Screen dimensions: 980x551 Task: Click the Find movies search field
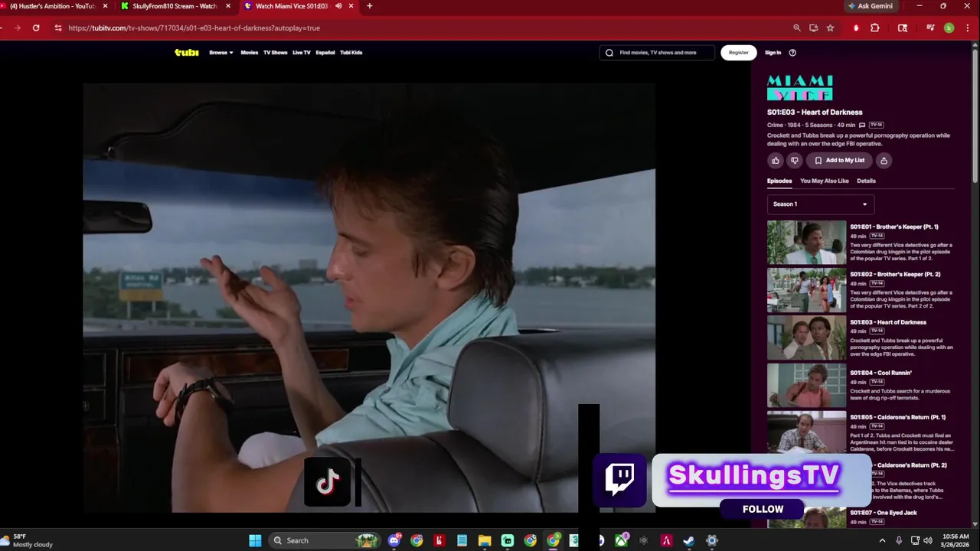[657, 53]
